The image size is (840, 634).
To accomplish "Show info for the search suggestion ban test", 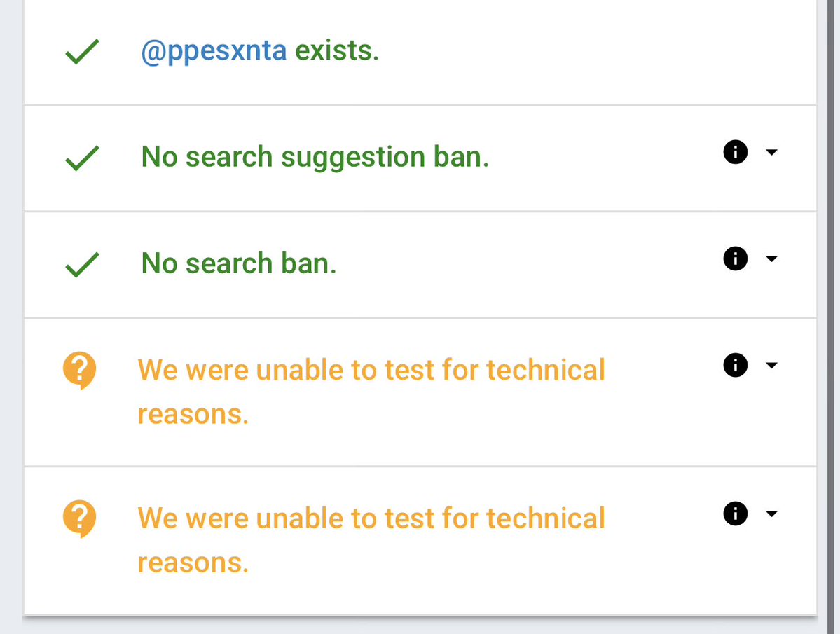I will (x=735, y=152).
